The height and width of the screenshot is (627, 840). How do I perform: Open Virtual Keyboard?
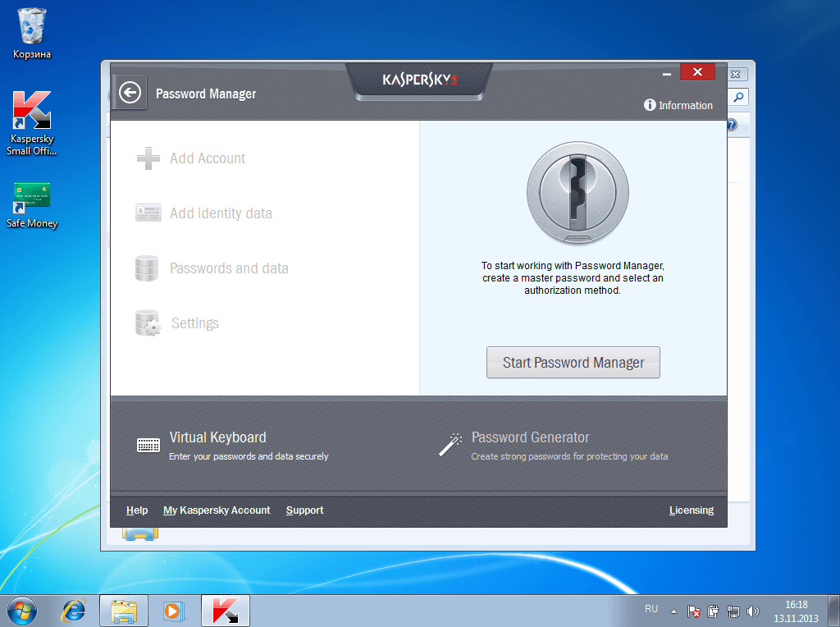coord(217,437)
